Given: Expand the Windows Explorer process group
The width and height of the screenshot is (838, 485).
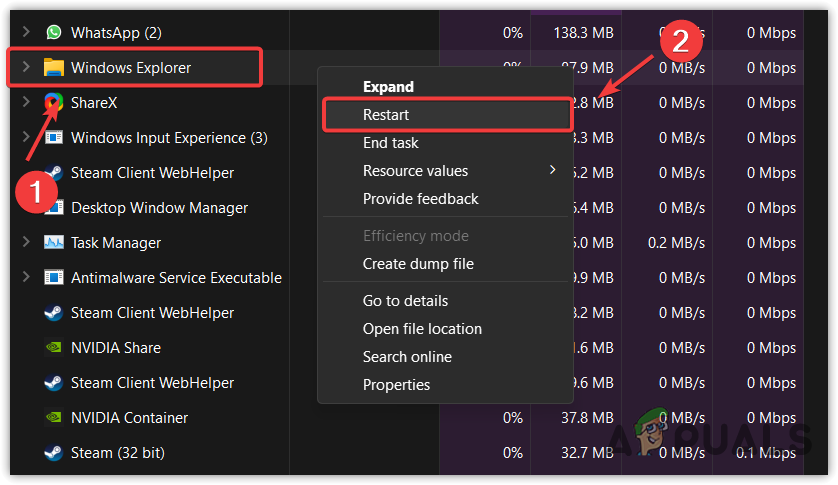Looking at the screenshot, I should pyautogui.click(x=26, y=68).
